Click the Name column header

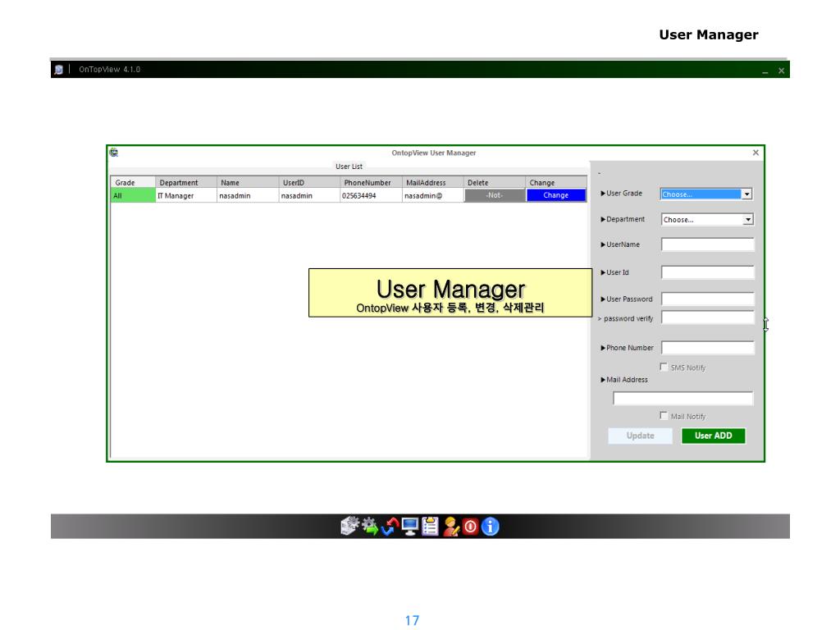click(248, 183)
